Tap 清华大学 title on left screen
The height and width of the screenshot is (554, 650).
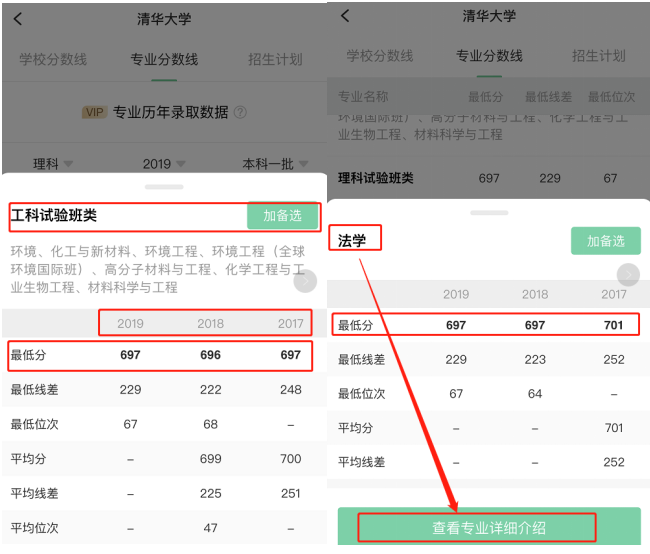click(164, 19)
